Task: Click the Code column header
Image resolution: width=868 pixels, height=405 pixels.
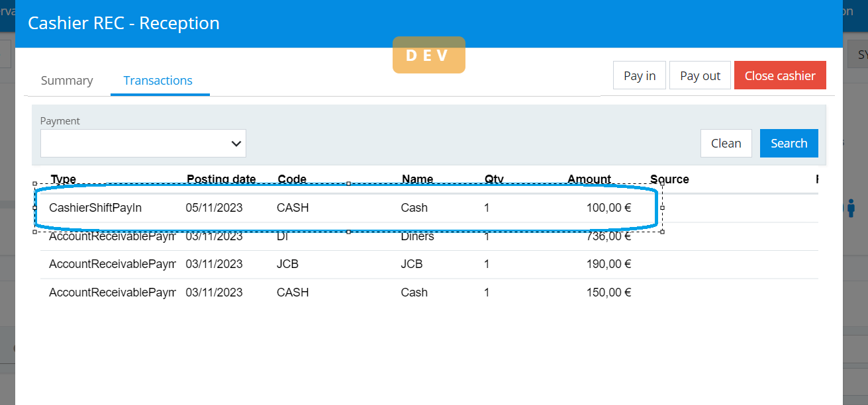Action: 292,179
